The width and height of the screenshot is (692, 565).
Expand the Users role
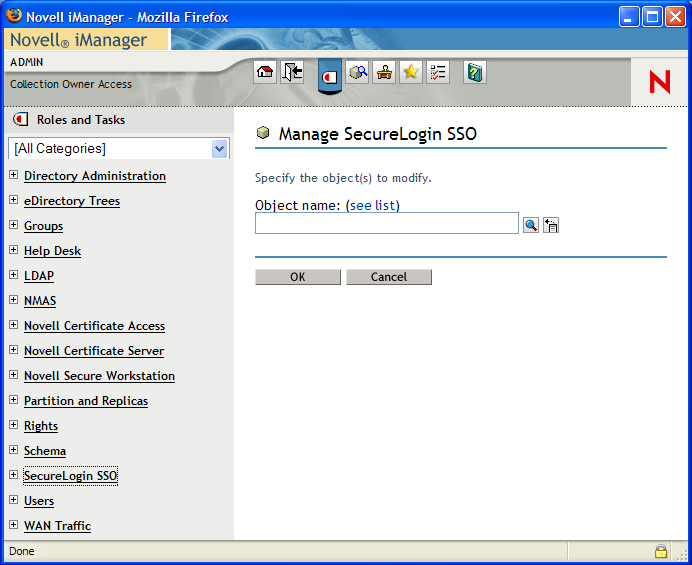click(14, 500)
